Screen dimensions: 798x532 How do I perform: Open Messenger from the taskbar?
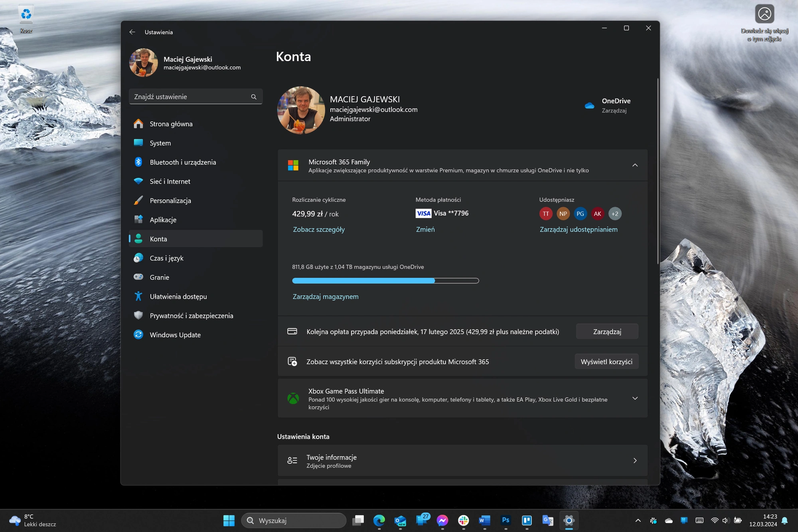pos(442,520)
